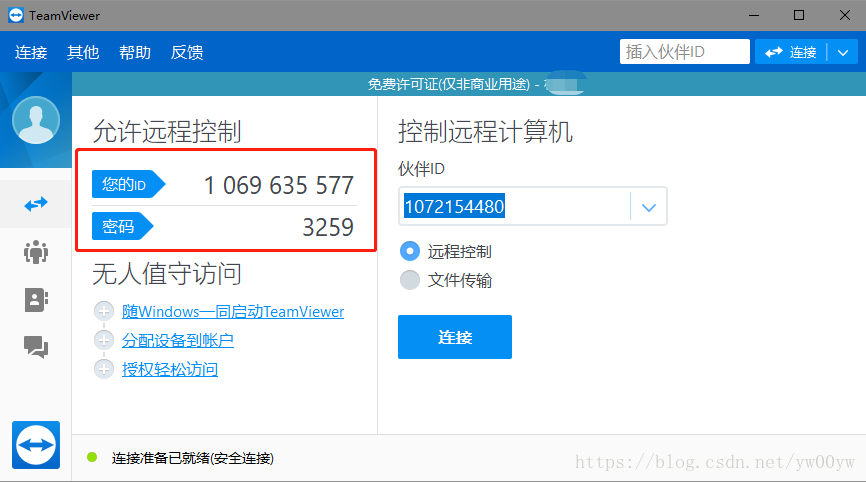Maximize the TeamViewer window

coord(799,15)
